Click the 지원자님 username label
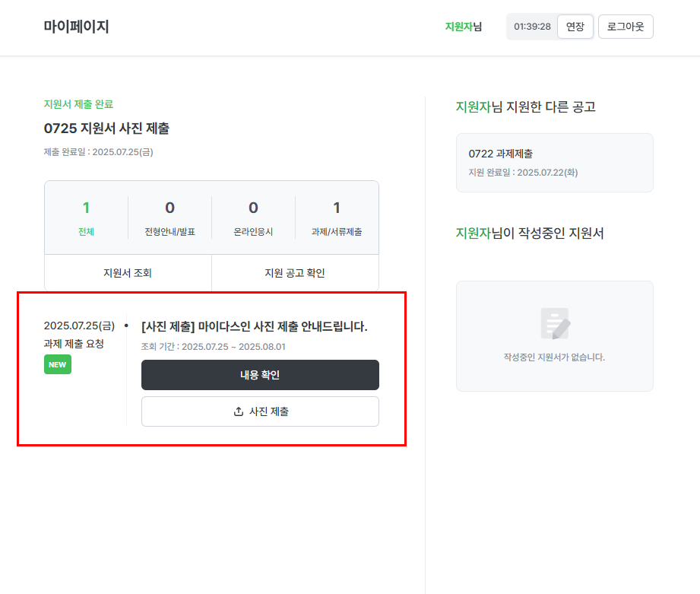 [462, 25]
